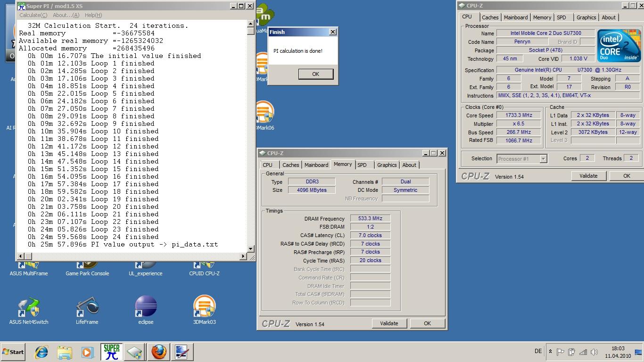The height and width of the screenshot is (362, 644).
Task: Select About tab in CPU-Z CPU window
Action: [609, 17]
